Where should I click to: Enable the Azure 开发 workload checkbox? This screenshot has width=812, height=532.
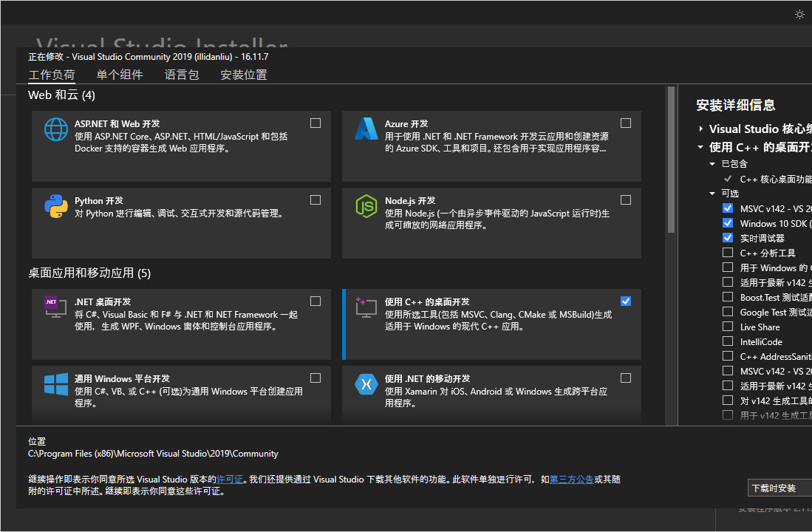click(x=626, y=123)
